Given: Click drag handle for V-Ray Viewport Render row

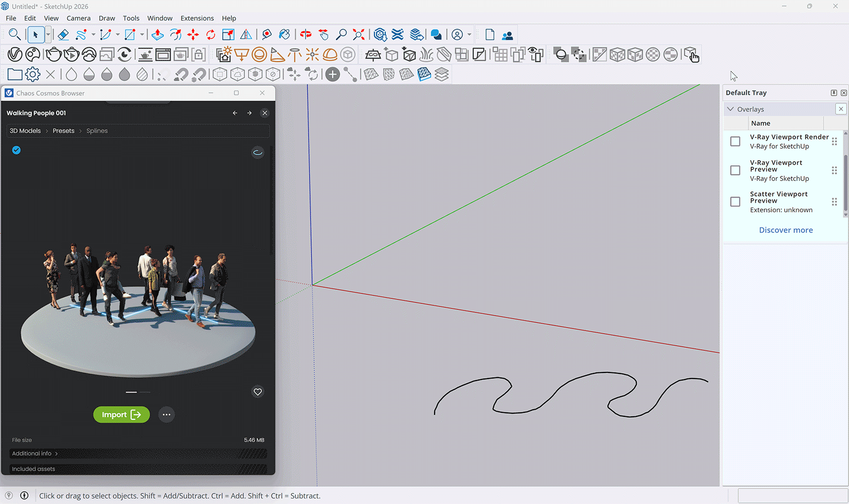Looking at the screenshot, I should 834,142.
